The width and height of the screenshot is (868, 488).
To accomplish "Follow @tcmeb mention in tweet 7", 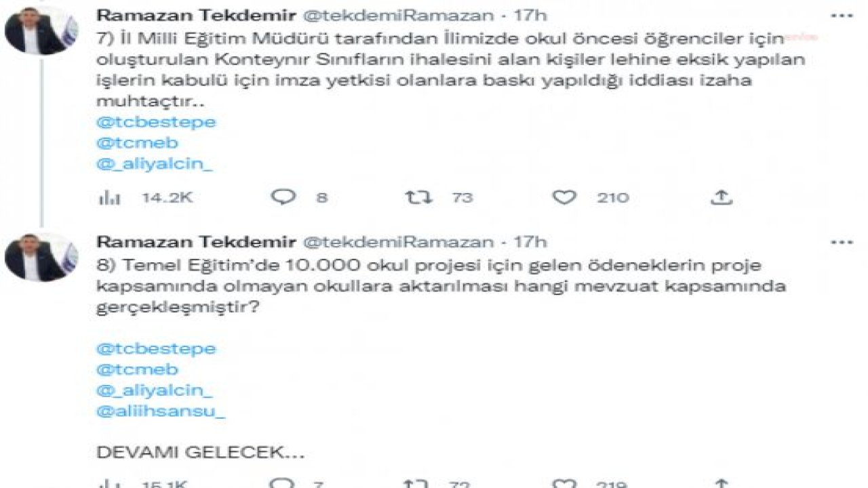I will pyautogui.click(x=138, y=143).
